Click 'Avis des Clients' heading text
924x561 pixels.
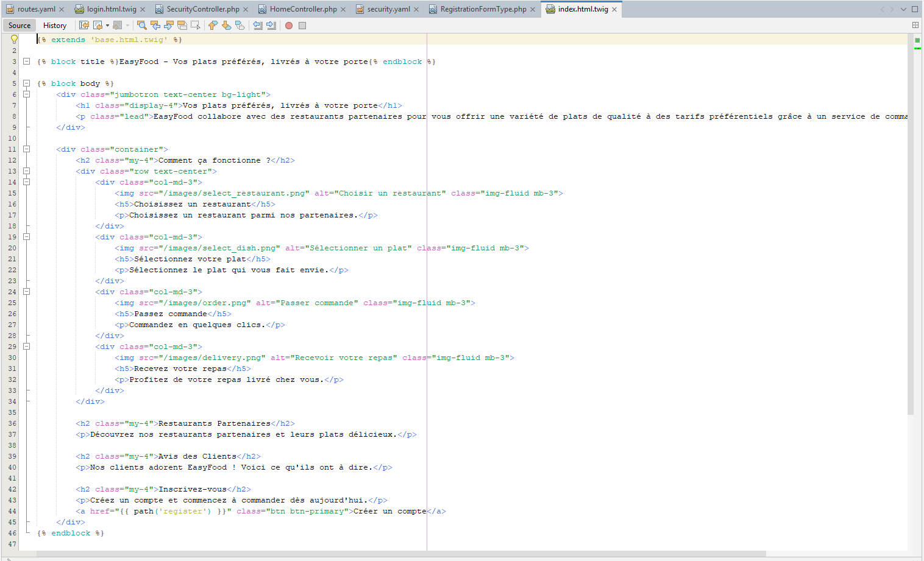pyautogui.click(x=197, y=456)
